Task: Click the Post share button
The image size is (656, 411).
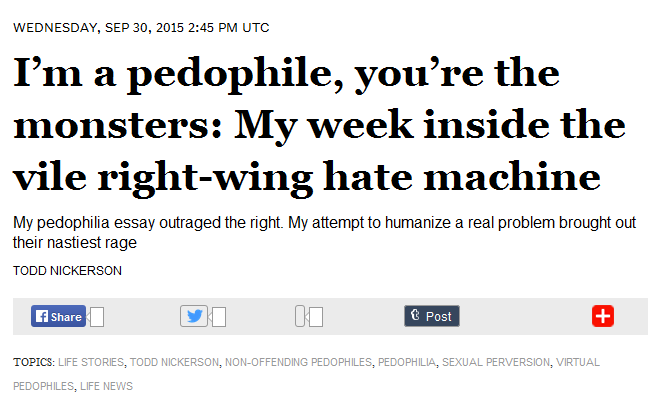Action: point(431,317)
